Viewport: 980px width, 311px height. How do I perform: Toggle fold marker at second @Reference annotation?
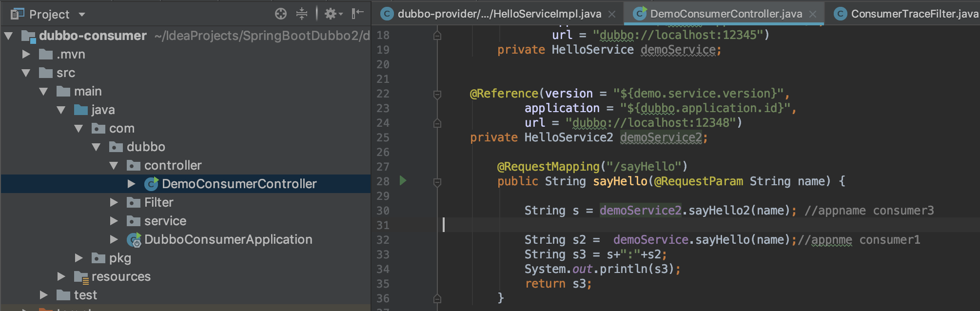click(437, 94)
